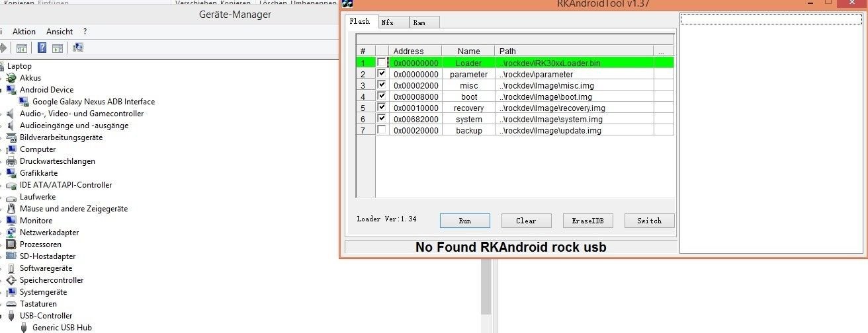The width and height of the screenshot is (868, 333).
Task: Select the IDE ATA/ATAPI-Controller icon
Action: (12, 185)
